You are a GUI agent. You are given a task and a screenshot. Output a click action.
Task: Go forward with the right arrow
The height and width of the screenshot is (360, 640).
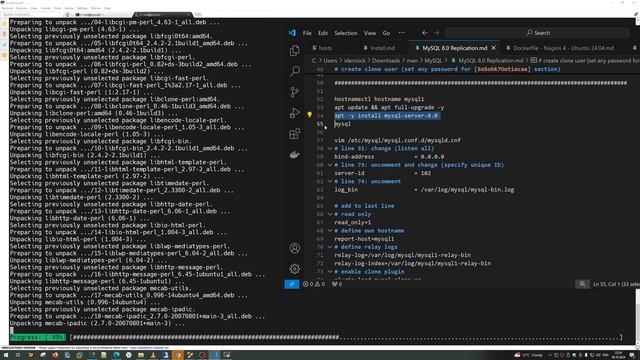click(x=436, y=33)
